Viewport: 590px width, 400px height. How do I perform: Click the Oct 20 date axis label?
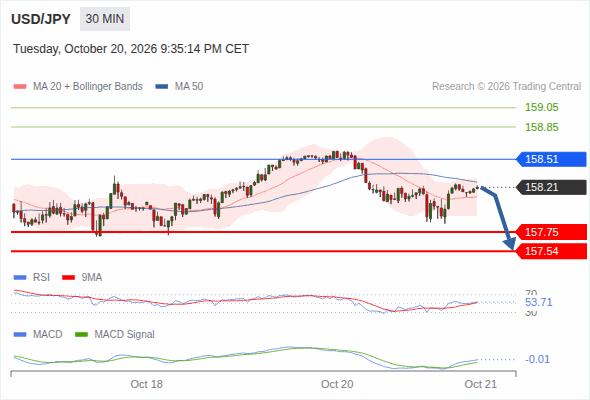(337, 384)
